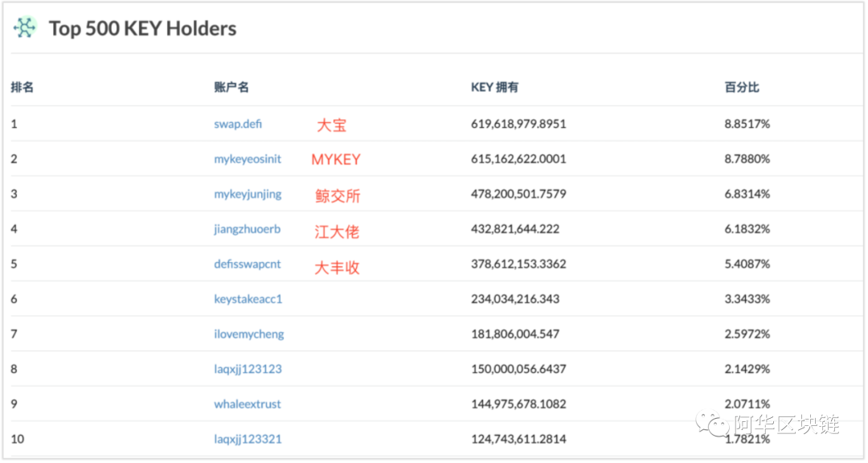Click the KEY 拥有 column header
The width and height of the screenshot is (868, 463).
(x=494, y=87)
